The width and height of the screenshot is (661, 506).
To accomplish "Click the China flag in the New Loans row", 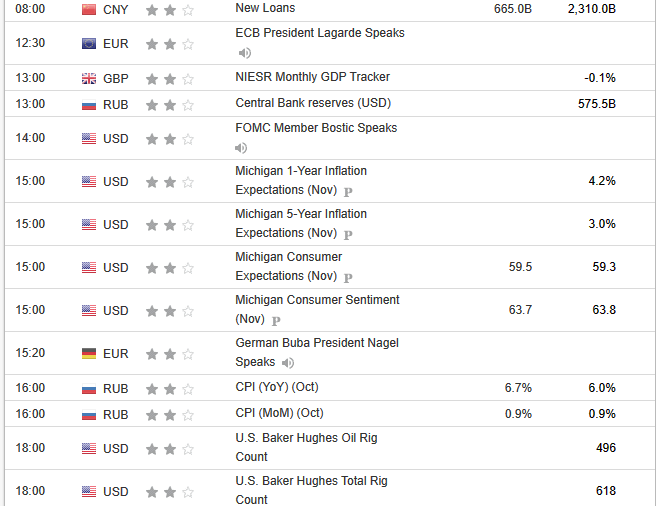I will pyautogui.click(x=89, y=9).
